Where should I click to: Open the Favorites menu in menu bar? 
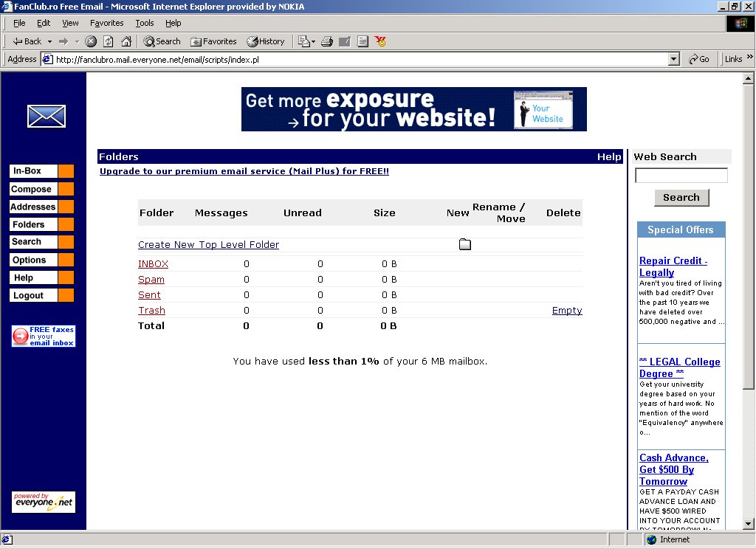[x=106, y=23]
